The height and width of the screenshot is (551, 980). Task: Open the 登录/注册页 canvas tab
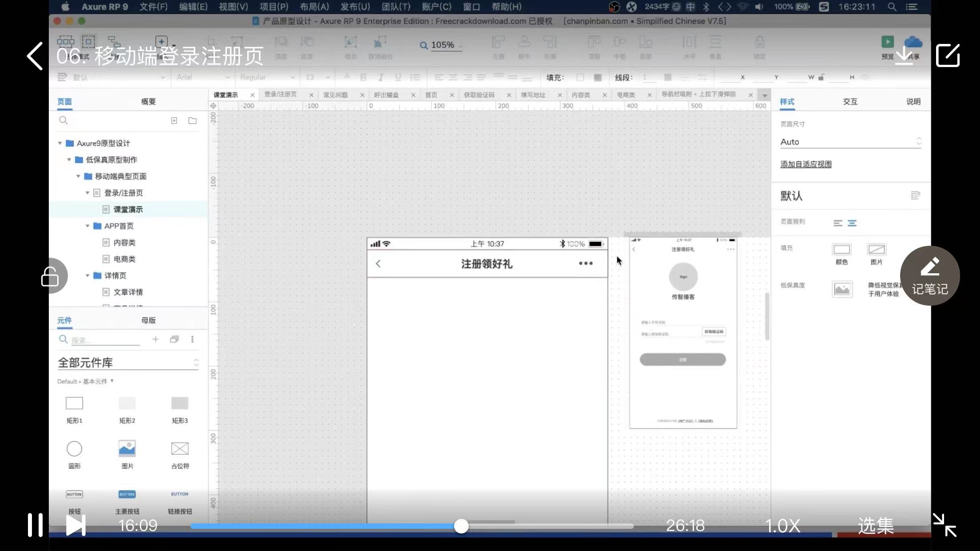281,94
